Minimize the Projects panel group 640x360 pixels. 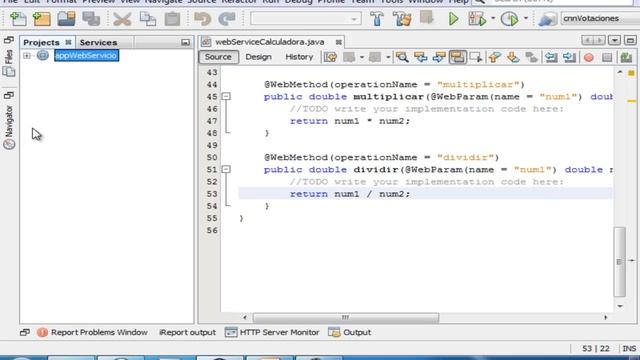coord(185,42)
